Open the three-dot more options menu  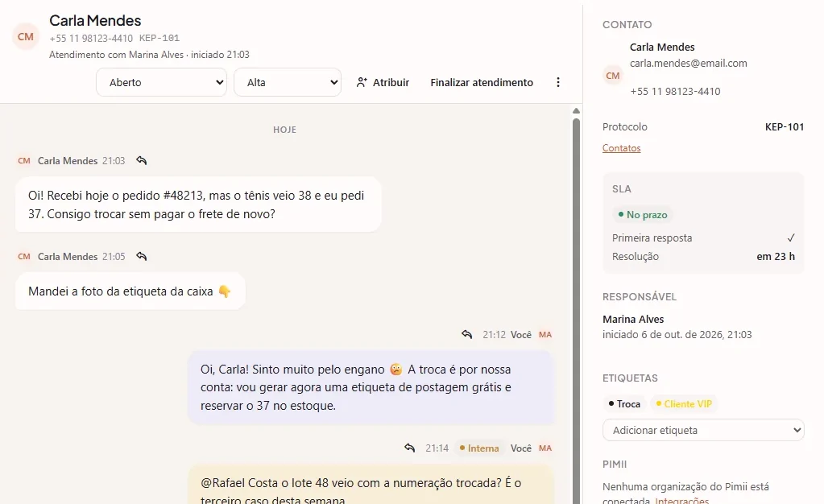coord(558,82)
